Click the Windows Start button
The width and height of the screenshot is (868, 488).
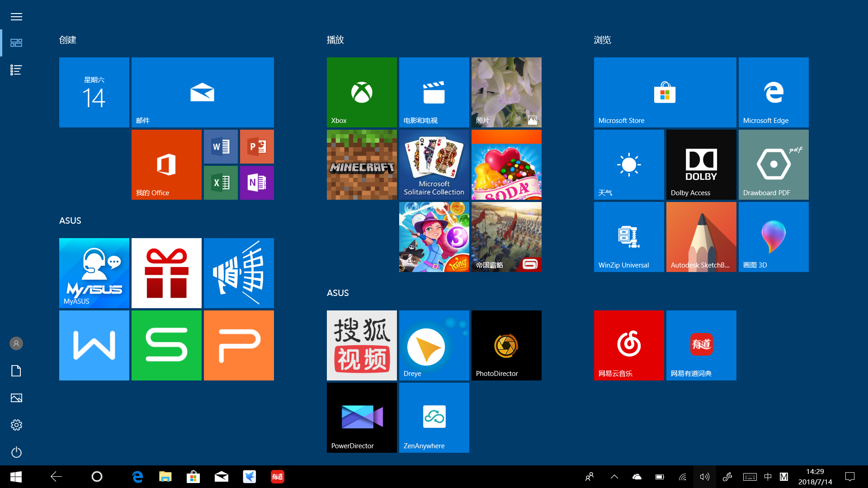[x=16, y=477]
